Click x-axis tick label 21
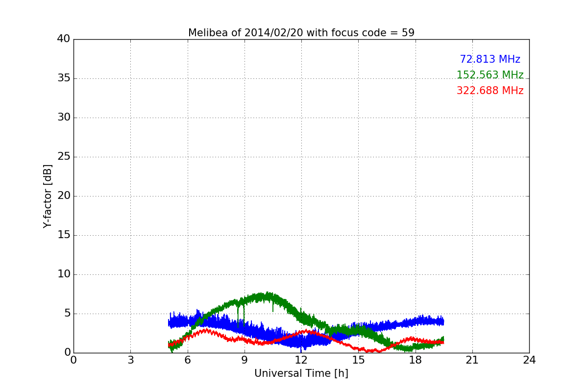The height and width of the screenshot is (392, 588). click(472, 360)
